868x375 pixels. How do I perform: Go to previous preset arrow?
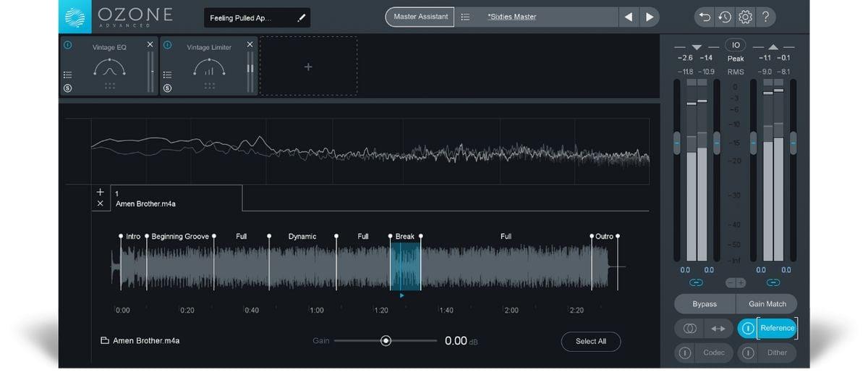tap(629, 17)
